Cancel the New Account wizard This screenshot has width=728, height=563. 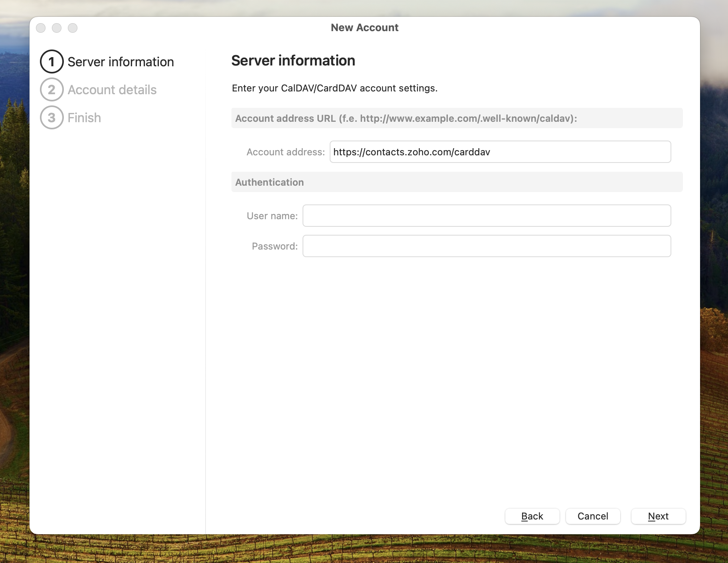(x=593, y=516)
